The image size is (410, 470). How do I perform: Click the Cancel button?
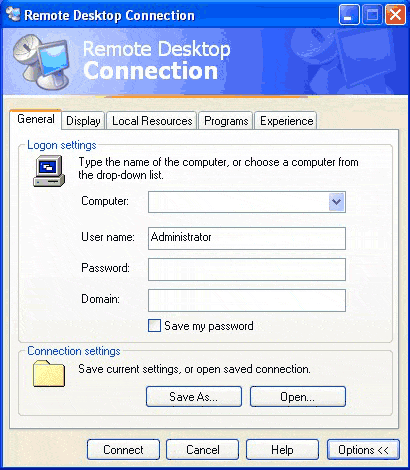pyautogui.click(x=203, y=450)
